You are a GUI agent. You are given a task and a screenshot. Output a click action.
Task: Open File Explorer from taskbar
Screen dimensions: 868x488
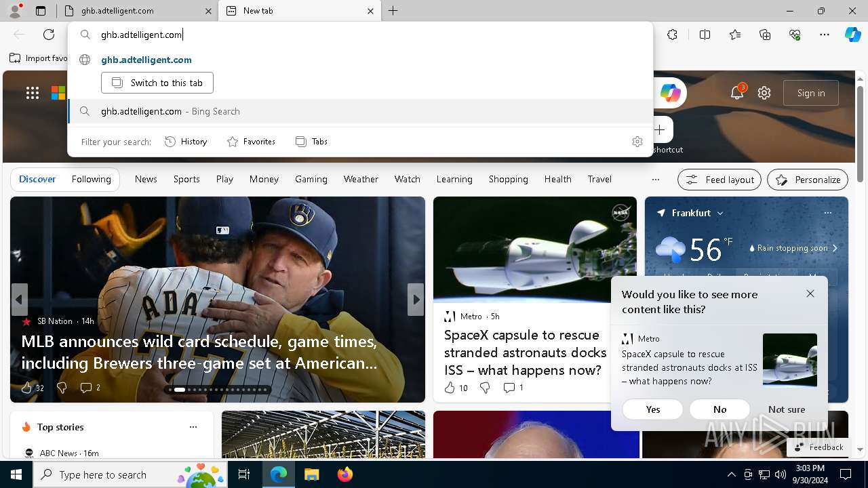pos(311,474)
